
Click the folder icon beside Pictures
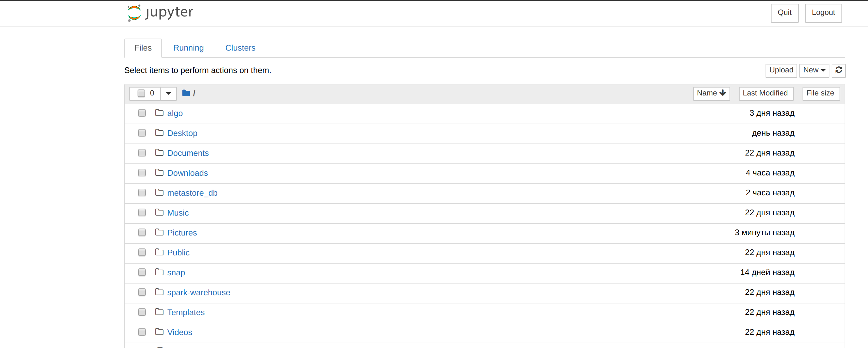pos(159,232)
